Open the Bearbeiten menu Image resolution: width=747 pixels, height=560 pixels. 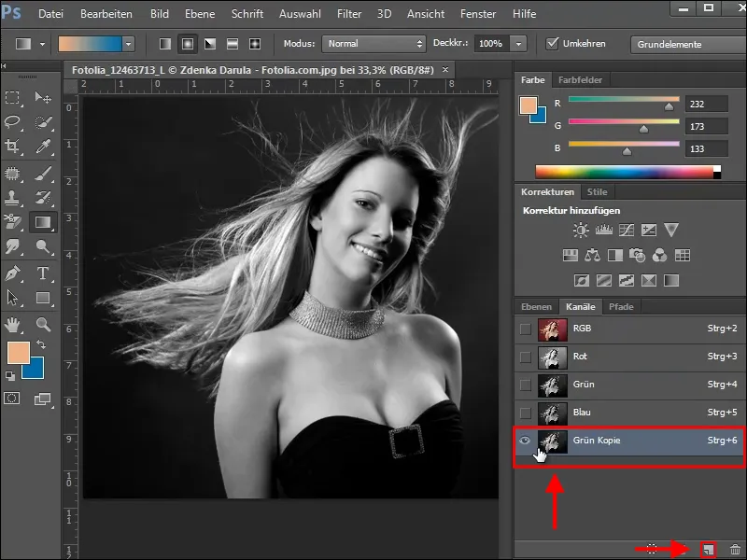point(106,14)
